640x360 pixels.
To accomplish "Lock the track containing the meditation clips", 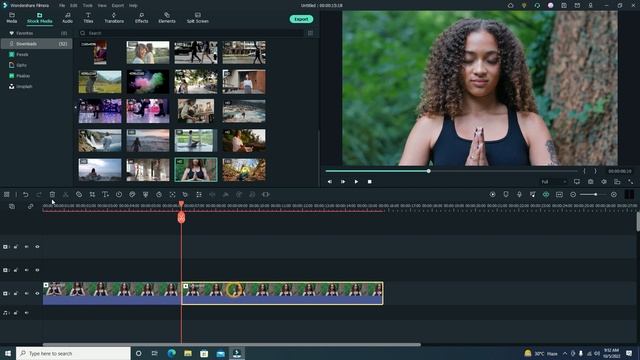I will (16, 293).
